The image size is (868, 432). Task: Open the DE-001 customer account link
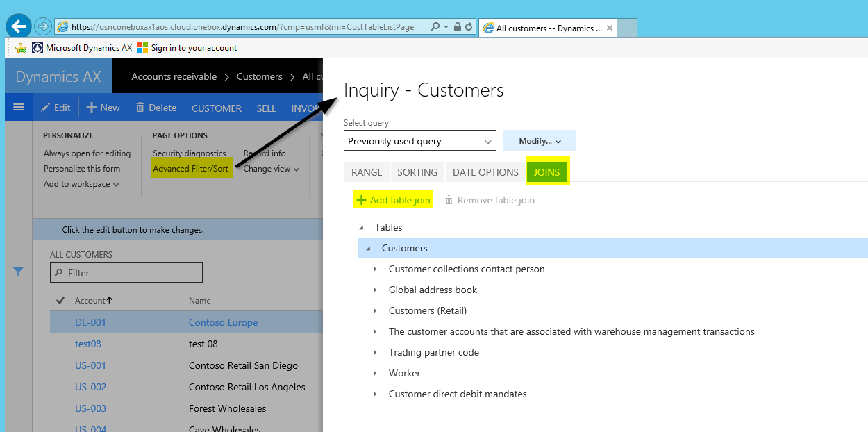[x=90, y=322]
